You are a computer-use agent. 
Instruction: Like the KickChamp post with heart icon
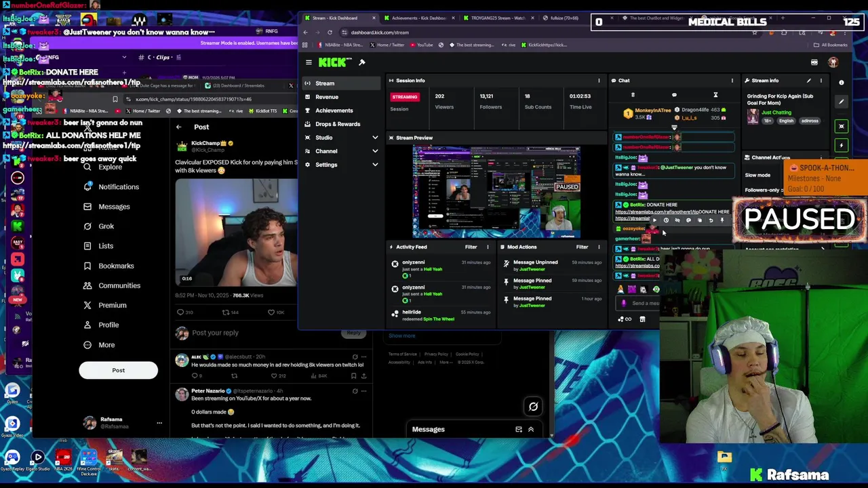click(x=271, y=312)
